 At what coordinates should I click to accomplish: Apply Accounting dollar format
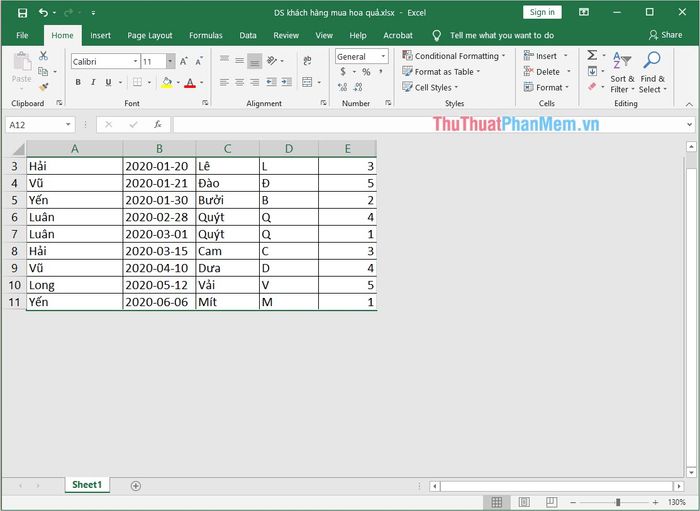pyautogui.click(x=343, y=71)
